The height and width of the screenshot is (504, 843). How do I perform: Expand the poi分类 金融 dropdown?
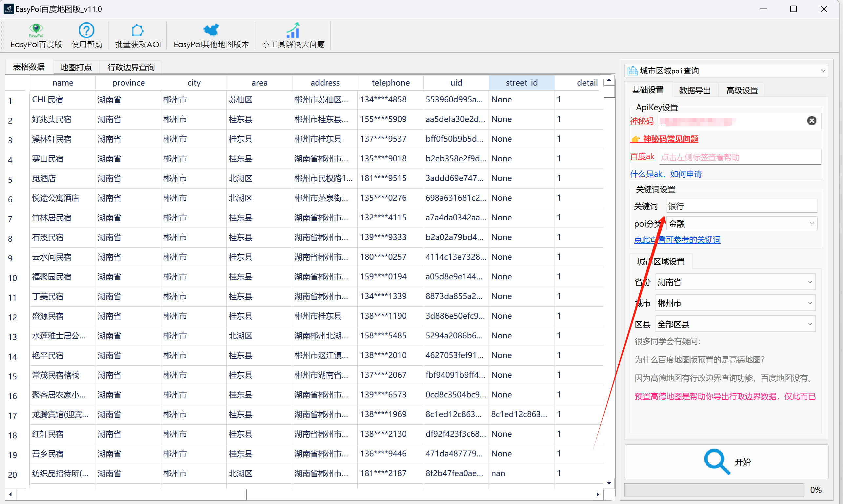click(x=741, y=224)
